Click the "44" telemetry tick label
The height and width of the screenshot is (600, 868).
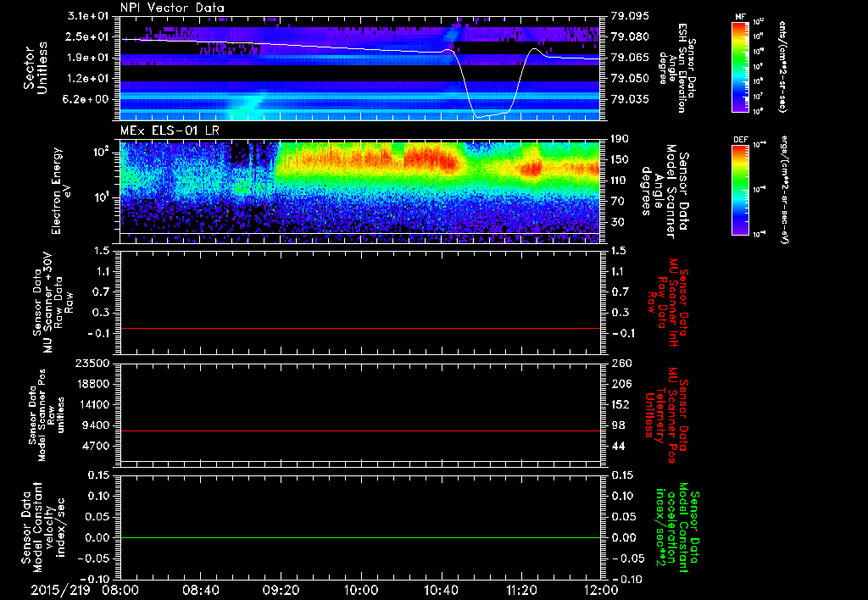pyautogui.click(x=618, y=446)
